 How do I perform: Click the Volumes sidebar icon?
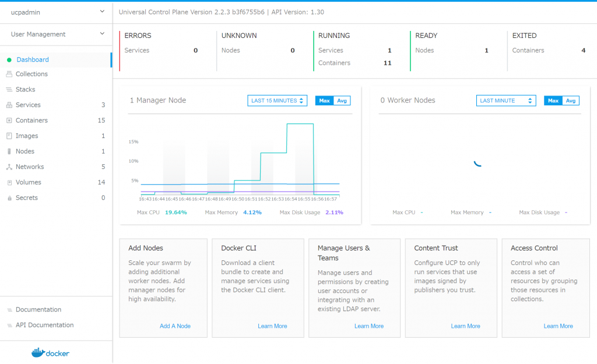pyautogui.click(x=9, y=182)
